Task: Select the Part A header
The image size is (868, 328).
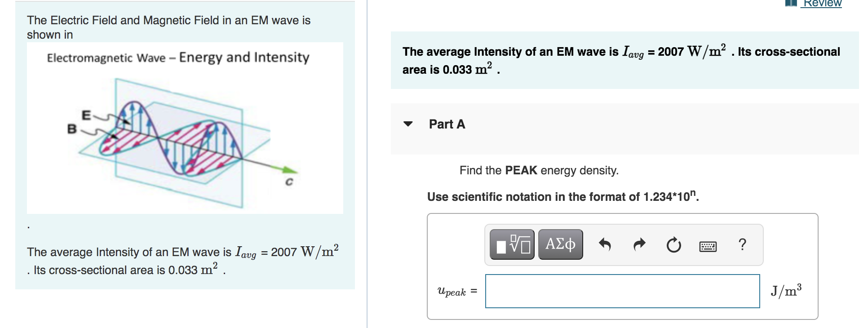Action: [447, 124]
